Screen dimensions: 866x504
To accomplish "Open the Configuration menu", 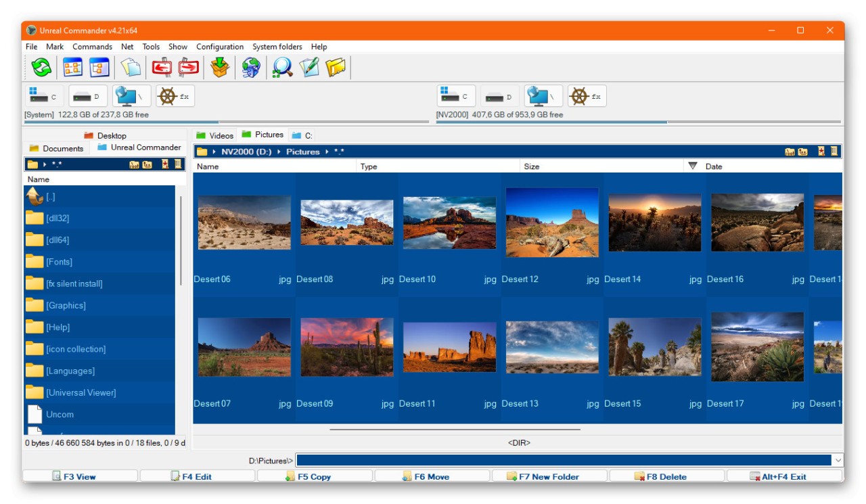I will click(x=220, y=47).
